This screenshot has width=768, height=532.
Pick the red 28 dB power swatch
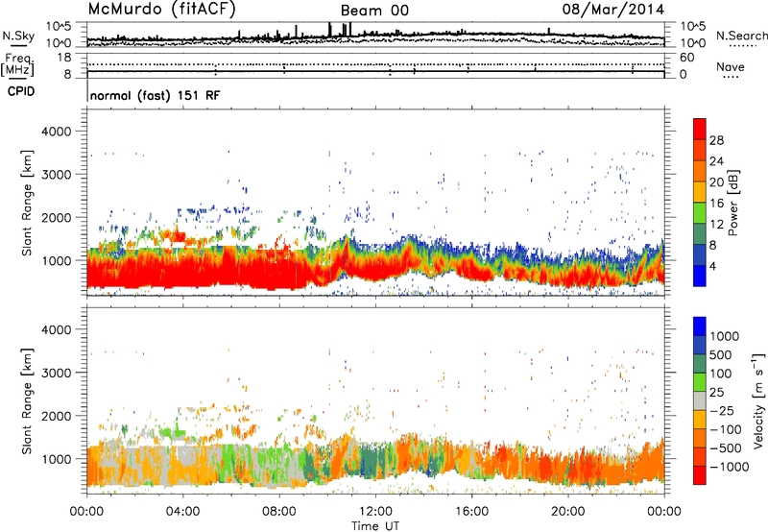tap(700, 130)
